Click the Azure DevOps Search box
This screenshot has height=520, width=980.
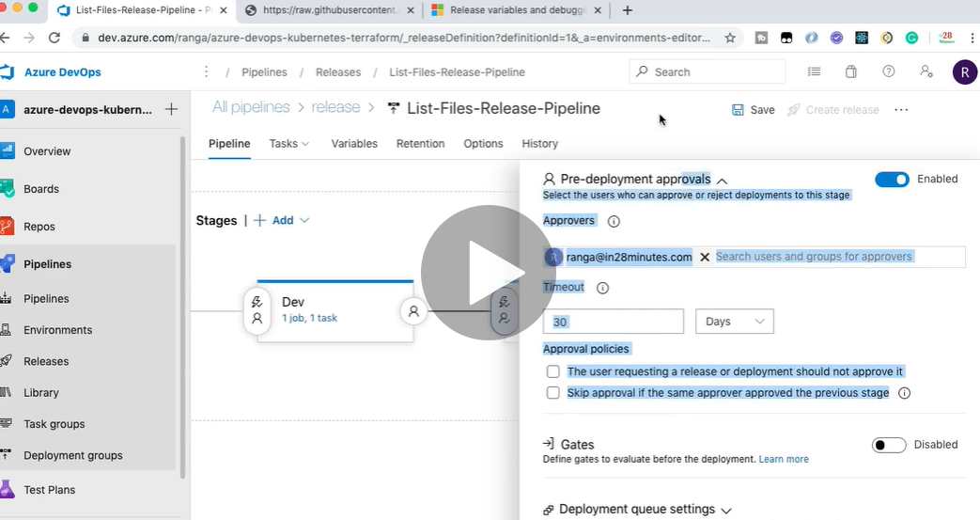click(707, 71)
